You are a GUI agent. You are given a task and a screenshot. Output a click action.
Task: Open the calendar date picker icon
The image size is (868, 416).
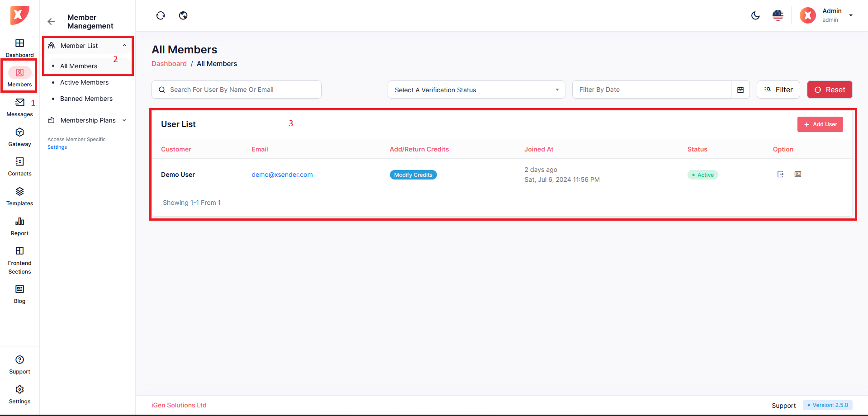point(740,90)
